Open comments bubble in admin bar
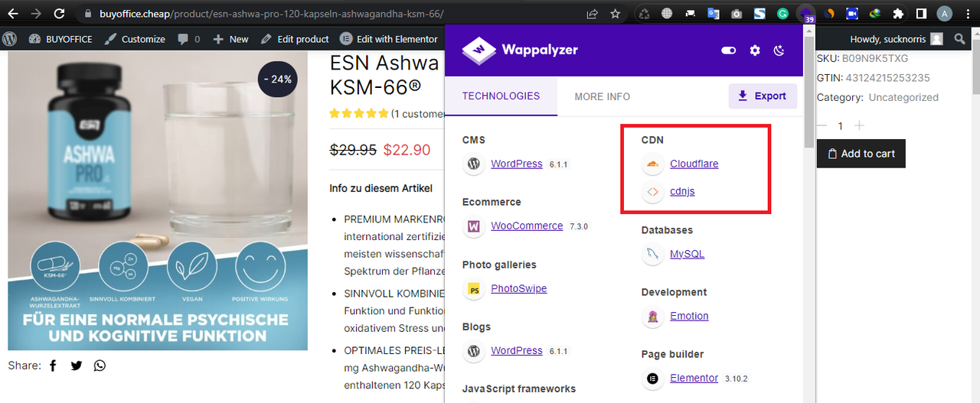 click(x=188, y=39)
